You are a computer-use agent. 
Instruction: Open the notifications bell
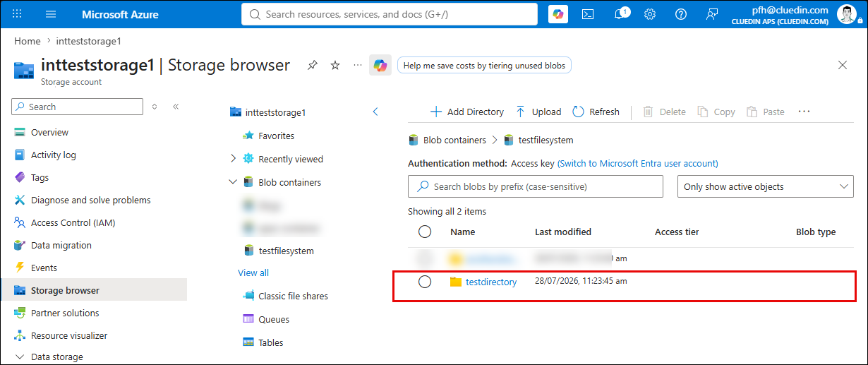tap(620, 14)
